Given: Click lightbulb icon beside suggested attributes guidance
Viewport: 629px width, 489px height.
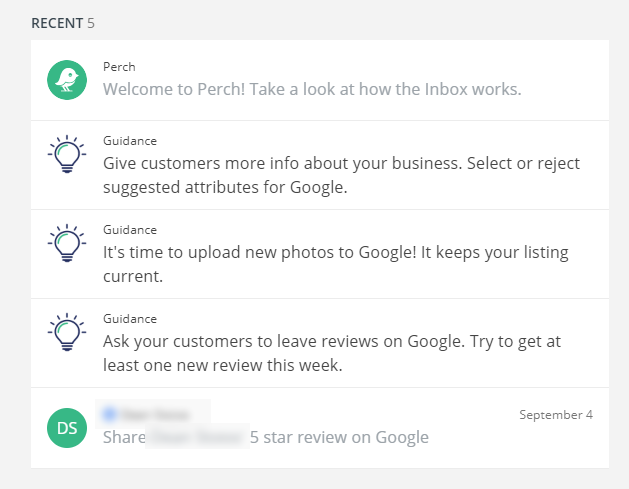Looking at the screenshot, I should tap(67, 154).
